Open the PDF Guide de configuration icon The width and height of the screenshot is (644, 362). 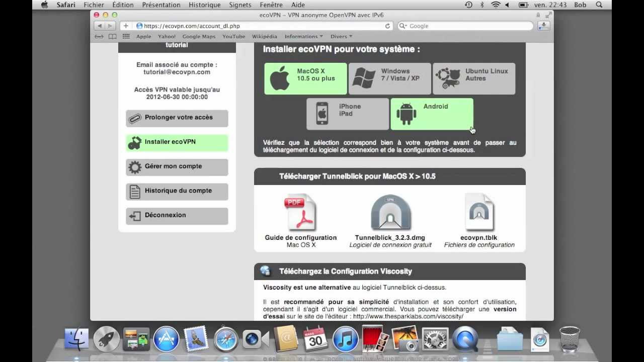pyautogui.click(x=301, y=212)
